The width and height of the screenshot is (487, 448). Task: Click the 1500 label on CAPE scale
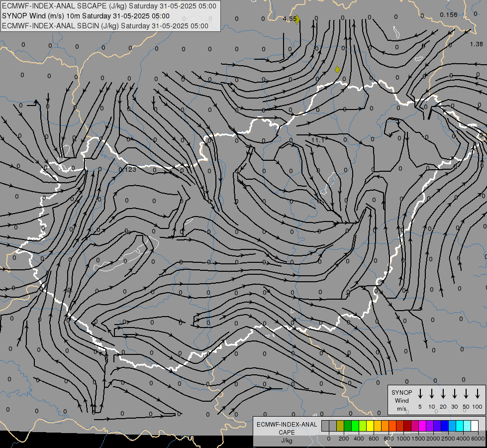[x=418, y=439]
